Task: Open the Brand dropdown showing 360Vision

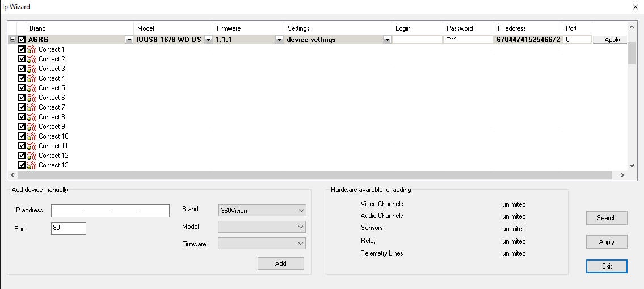Action: 262,211
